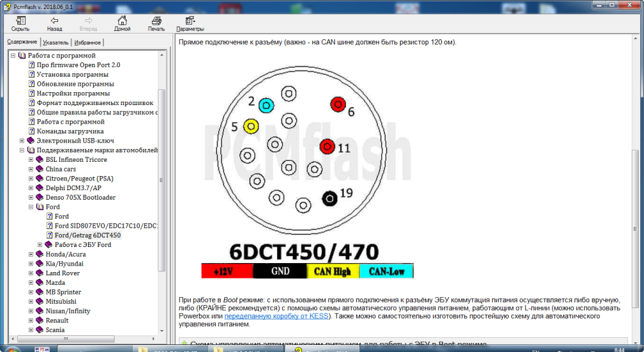Open the Формат поддерживаемых прошивок topic

click(95, 103)
